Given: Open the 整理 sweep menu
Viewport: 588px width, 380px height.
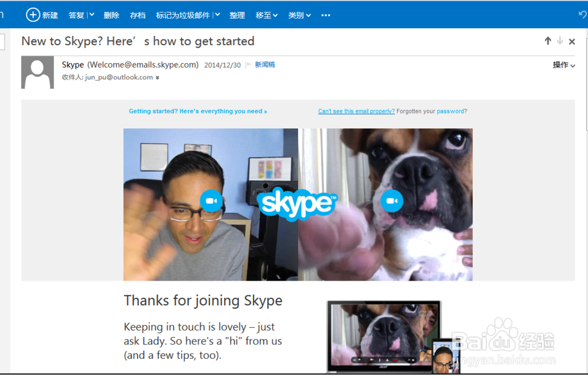Looking at the screenshot, I should coord(237,15).
